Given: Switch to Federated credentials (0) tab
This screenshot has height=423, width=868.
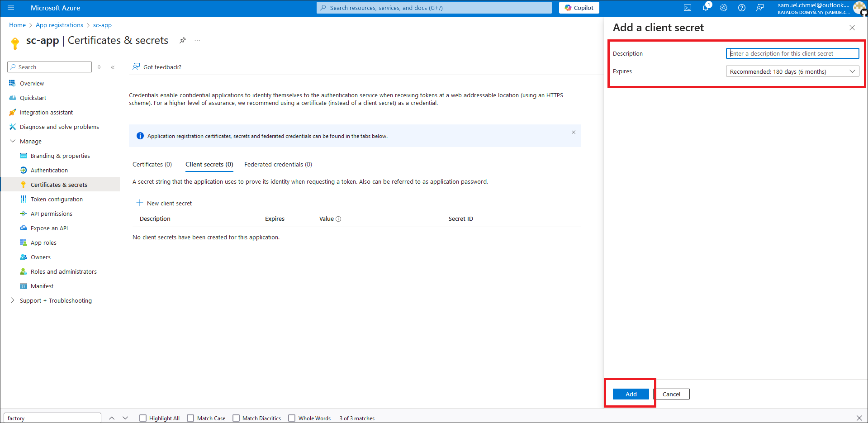Looking at the screenshot, I should (x=278, y=164).
